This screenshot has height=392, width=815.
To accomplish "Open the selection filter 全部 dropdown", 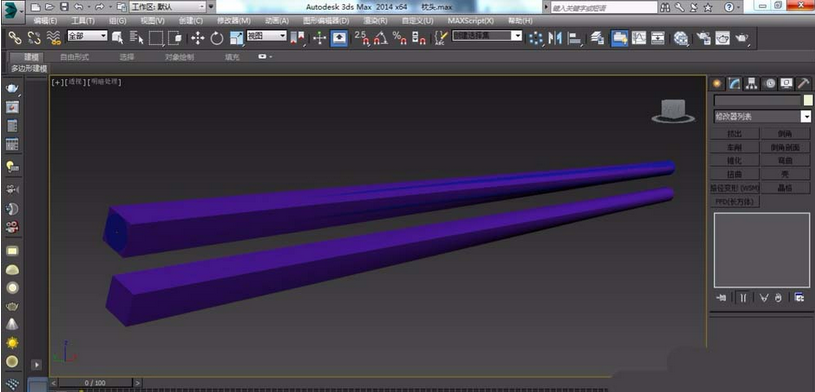I will pos(87,36).
